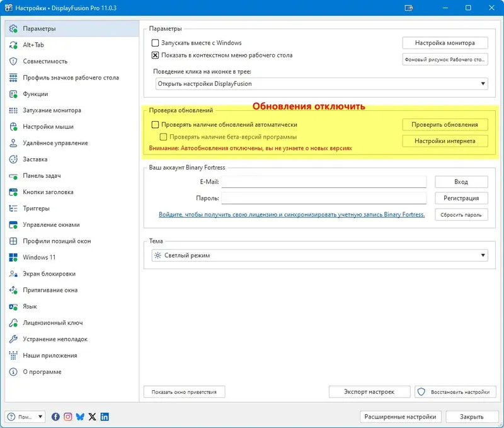This screenshot has width=504, height=428.
Task: Click the X (Twitter) icon at bottom
Action: pos(92,417)
